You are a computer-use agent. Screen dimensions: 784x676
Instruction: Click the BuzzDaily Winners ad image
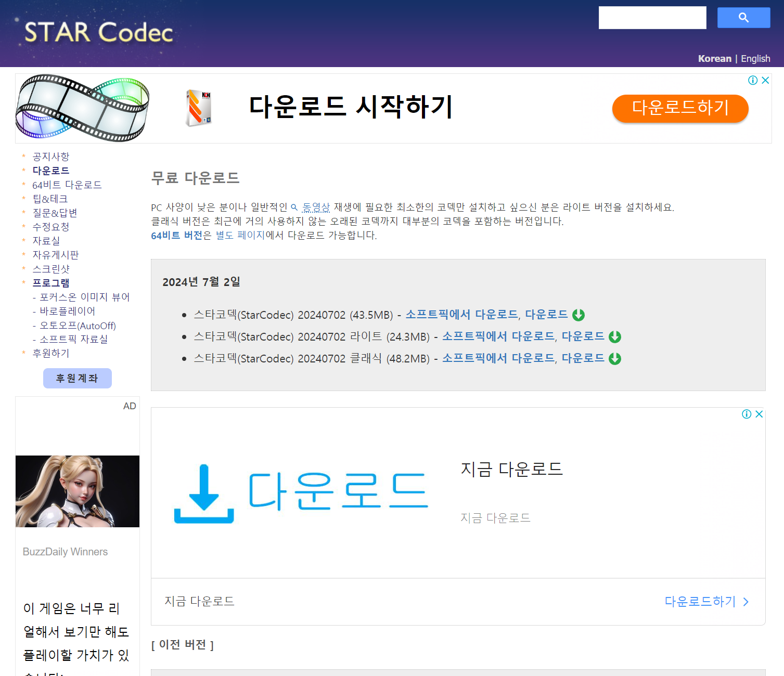(77, 491)
